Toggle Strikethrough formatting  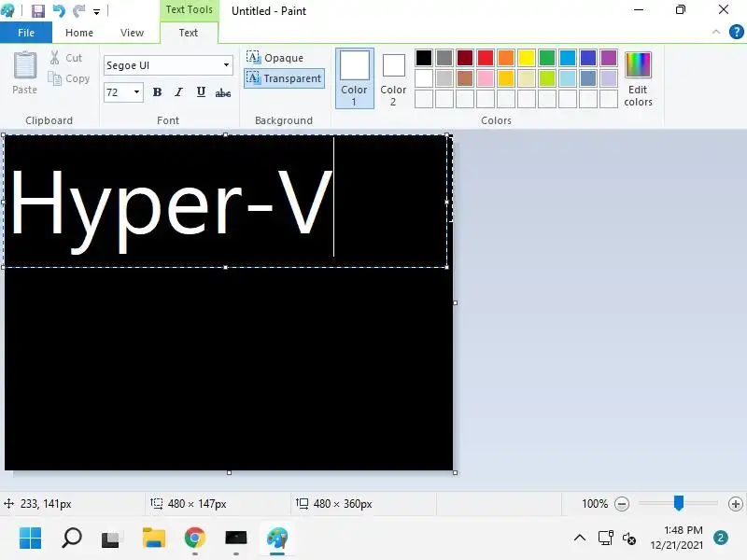click(223, 92)
